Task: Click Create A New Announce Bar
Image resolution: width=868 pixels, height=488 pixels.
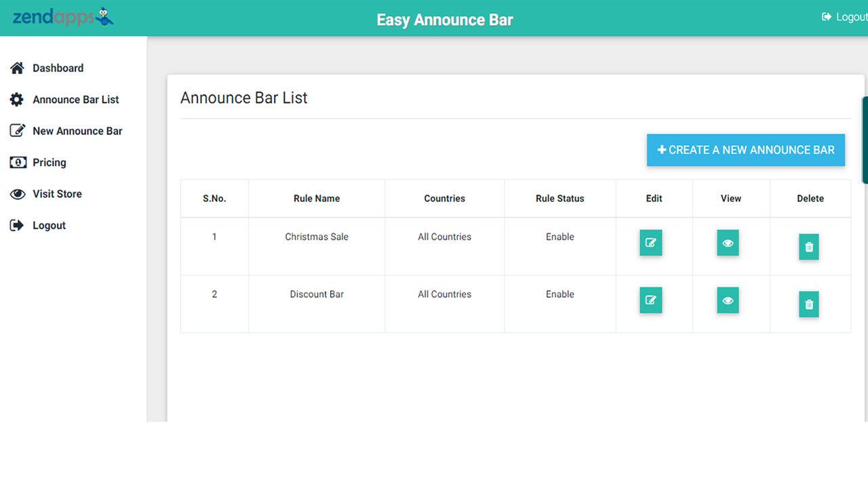Action: (745, 150)
